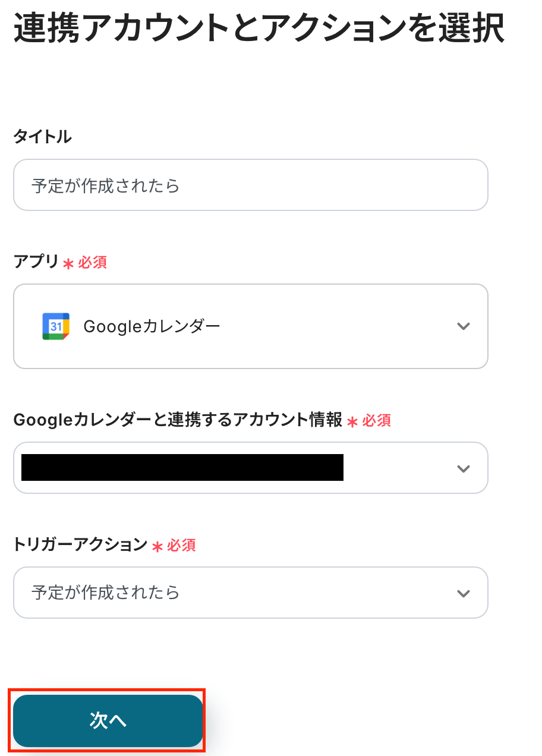Viewport: 542px width, 756px height.
Task: Click the Googleカレンダーと連携するアカウント情報 label
Action: point(178,420)
